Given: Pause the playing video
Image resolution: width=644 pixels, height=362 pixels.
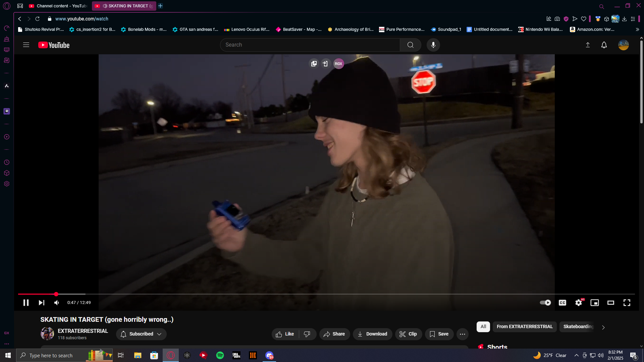Looking at the screenshot, I should pyautogui.click(x=26, y=303).
